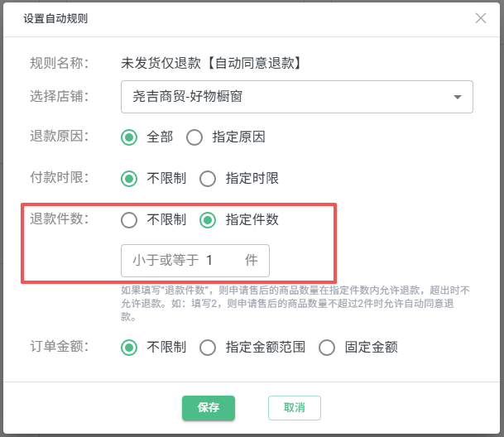This screenshot has width=504, height=437.
Task: Select 不限制 for 付款时限
Action: [129, 178]
